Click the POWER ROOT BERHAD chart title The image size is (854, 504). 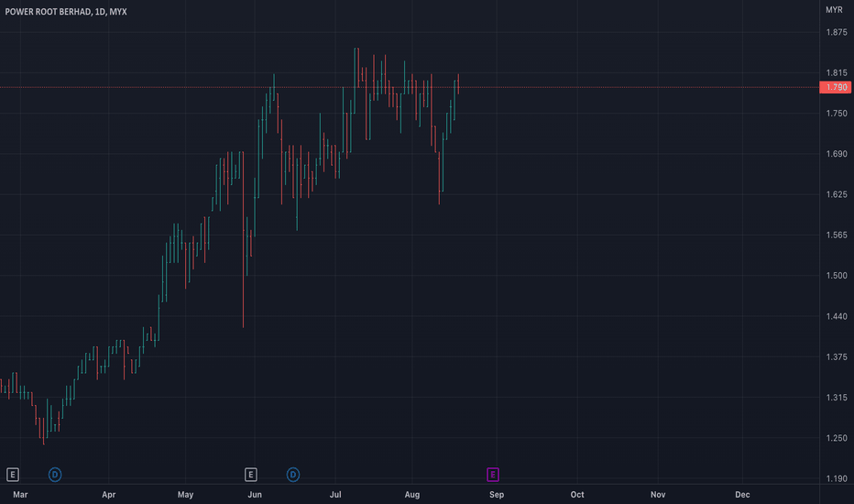tap(66, 11)
